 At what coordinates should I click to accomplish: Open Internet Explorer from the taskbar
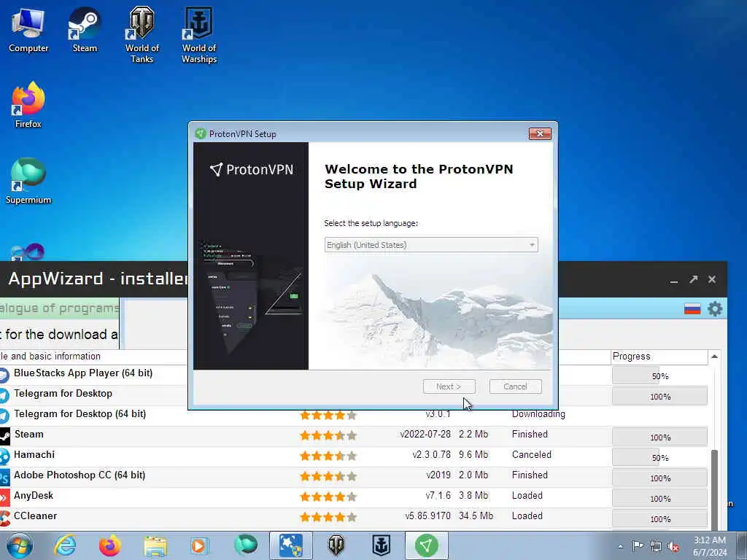65,545
